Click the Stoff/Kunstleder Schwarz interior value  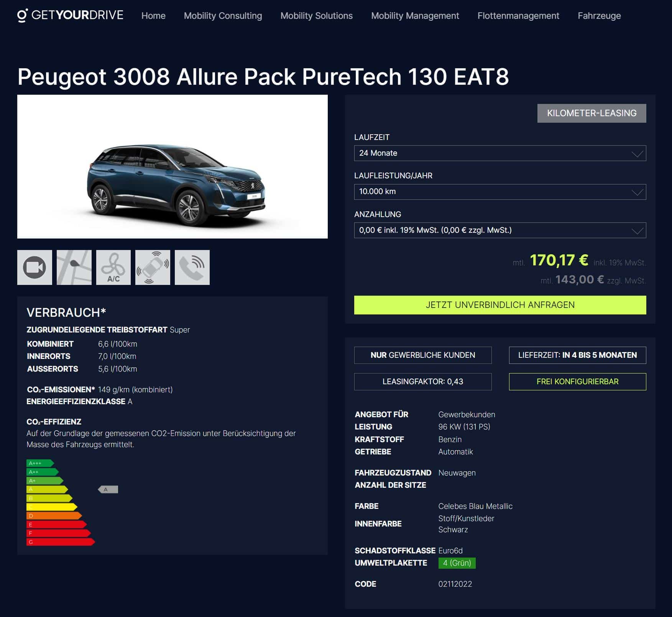click(x=466, y=524)
